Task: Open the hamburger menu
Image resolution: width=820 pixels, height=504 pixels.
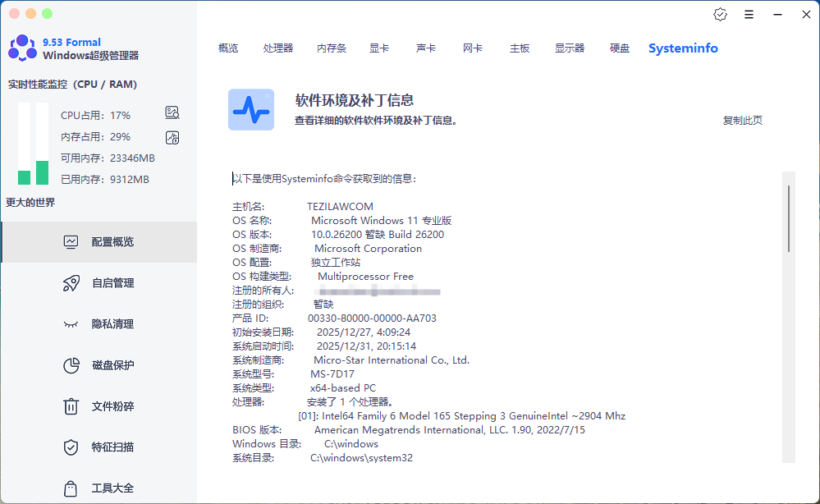Action: [x=749, y=14]
